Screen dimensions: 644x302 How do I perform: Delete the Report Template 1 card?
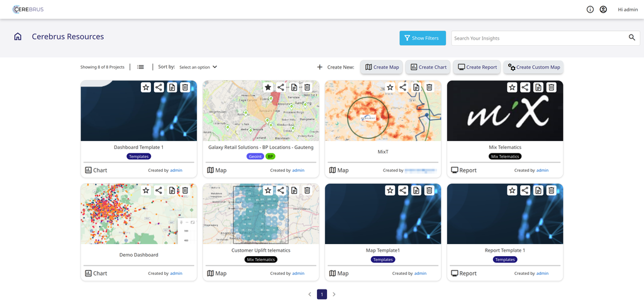tap(551, 190)
